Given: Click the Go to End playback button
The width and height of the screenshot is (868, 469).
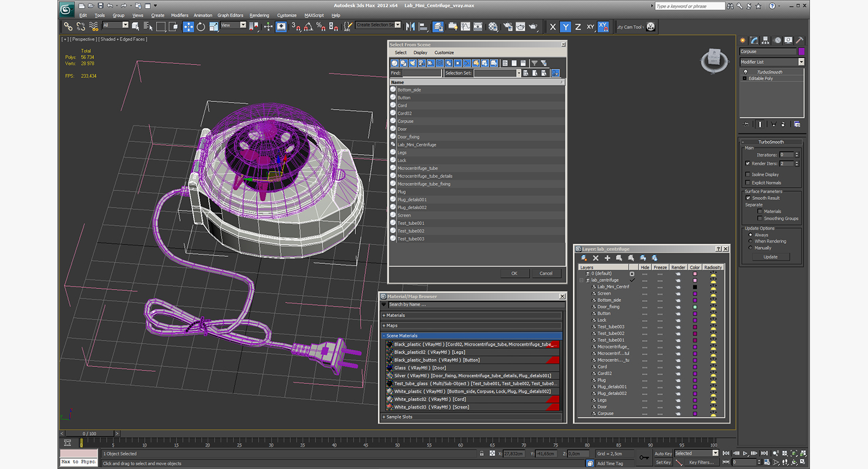Looking at the screenshot, I should (764, 453).
